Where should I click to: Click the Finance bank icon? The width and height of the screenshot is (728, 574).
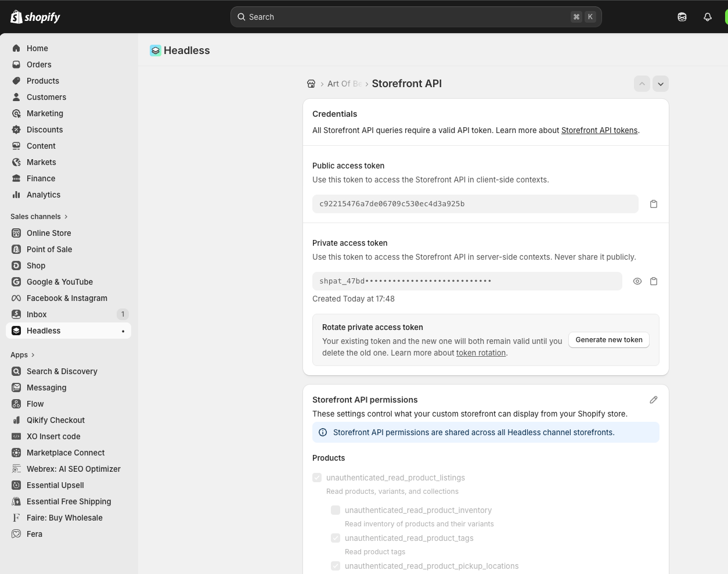pyautogui.click(x=16, y=178)
